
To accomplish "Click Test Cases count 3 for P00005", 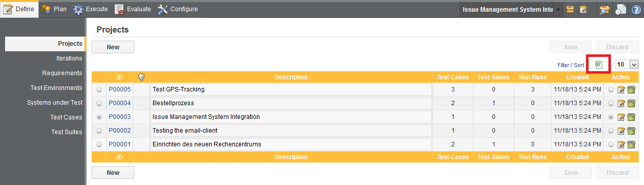I will click(453, 89).
